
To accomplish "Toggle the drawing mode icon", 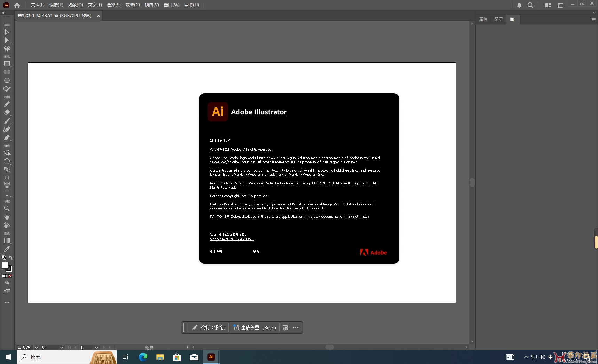I will click(7, 283).
